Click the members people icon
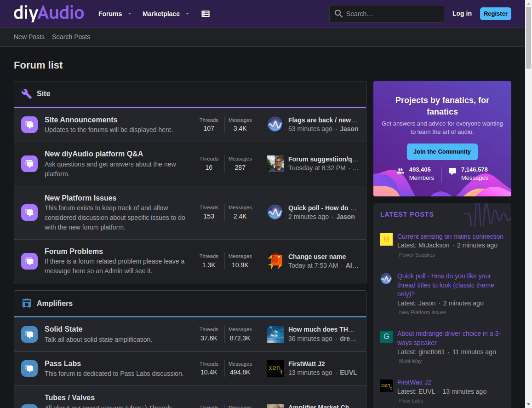 (x=400, y=171)
